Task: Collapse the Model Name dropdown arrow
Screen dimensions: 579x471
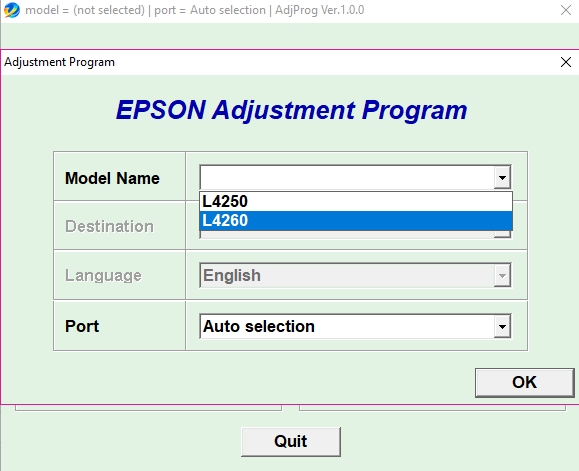Action: click(502, 178)
